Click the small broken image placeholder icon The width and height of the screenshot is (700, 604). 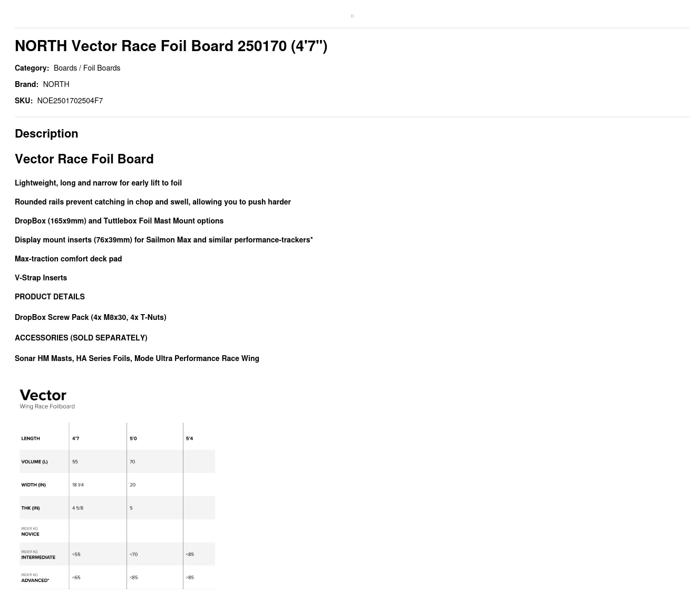352,16
